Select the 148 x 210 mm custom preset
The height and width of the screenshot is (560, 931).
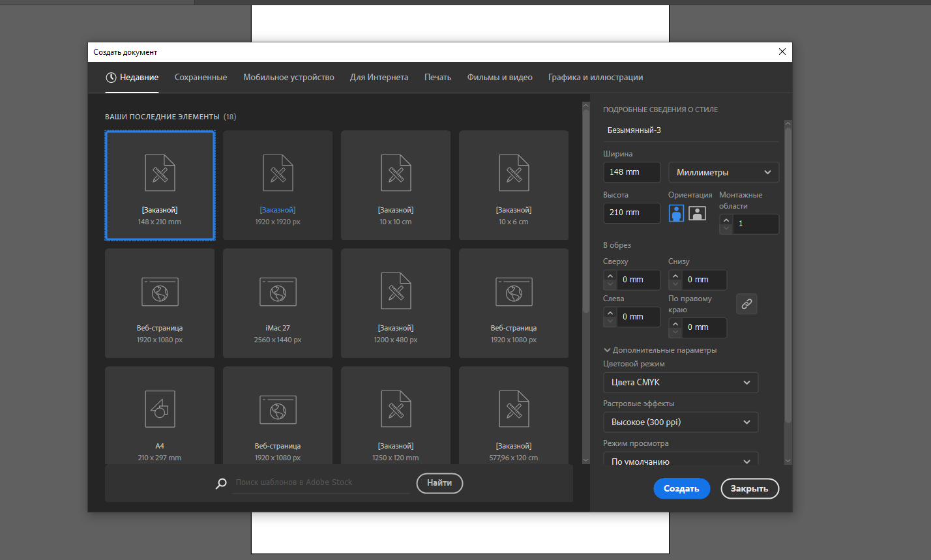[160, 185]
